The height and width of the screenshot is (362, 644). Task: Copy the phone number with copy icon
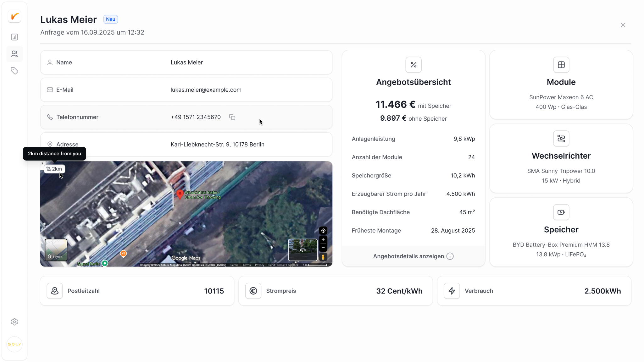232,117
